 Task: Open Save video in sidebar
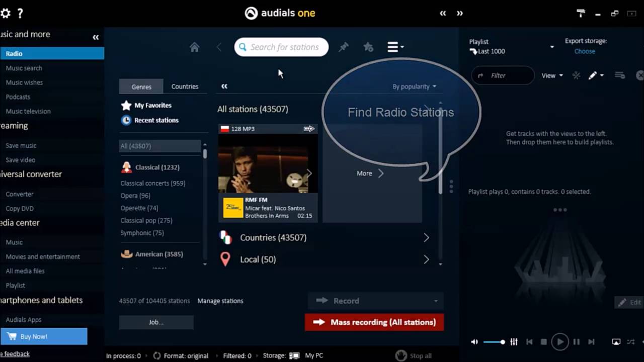pyautogui.click(x=20, y=160)
